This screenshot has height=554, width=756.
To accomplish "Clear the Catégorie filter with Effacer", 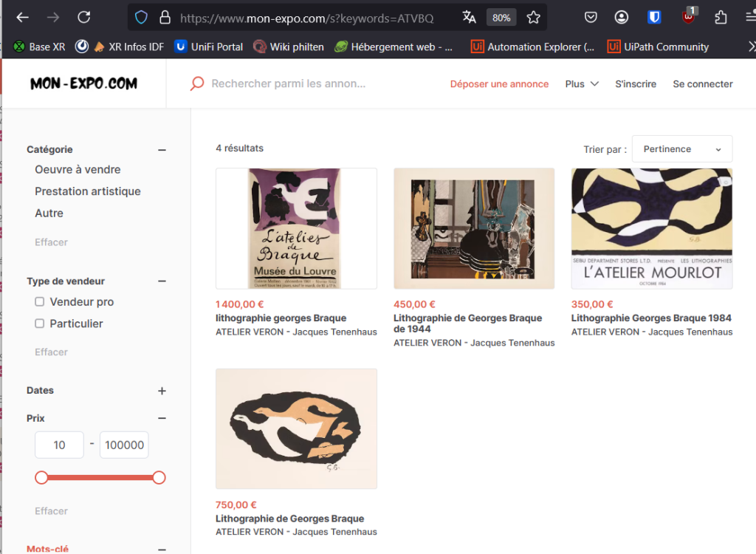I will tap(51, 242).
